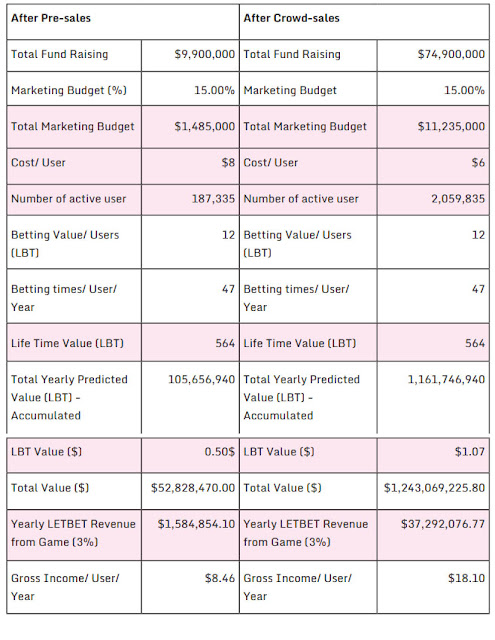Click the 1,161,746,940 yearly predicted value
The image size is (495, 640).
[x=446, y=380]
